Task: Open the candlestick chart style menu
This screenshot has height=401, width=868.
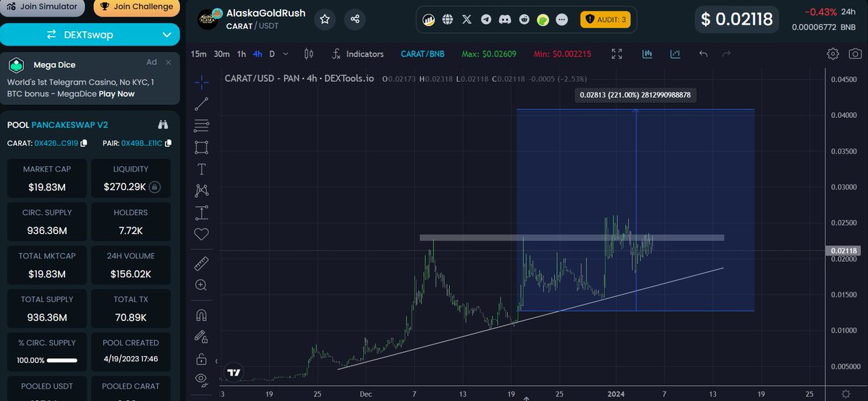Action: [309, 54]
